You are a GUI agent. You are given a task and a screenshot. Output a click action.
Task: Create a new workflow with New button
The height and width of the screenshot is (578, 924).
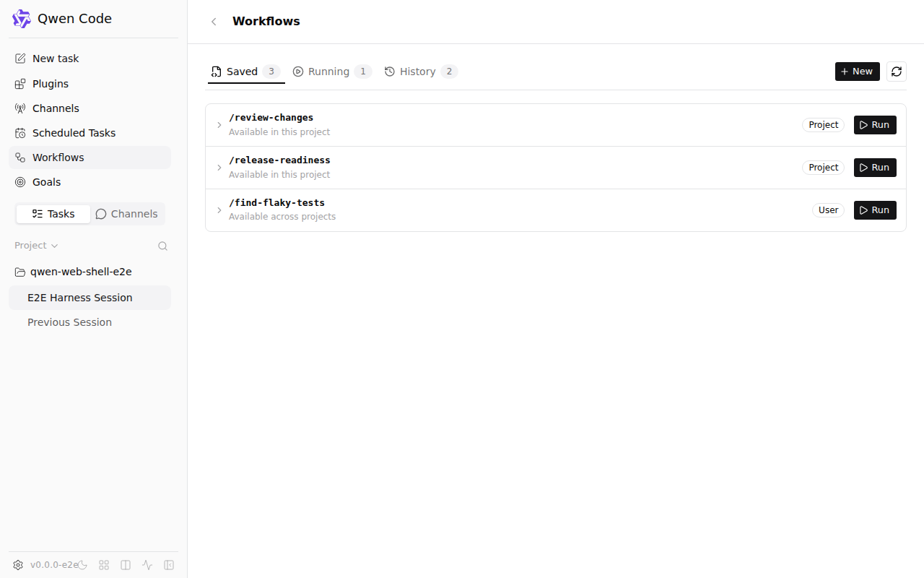858,72
